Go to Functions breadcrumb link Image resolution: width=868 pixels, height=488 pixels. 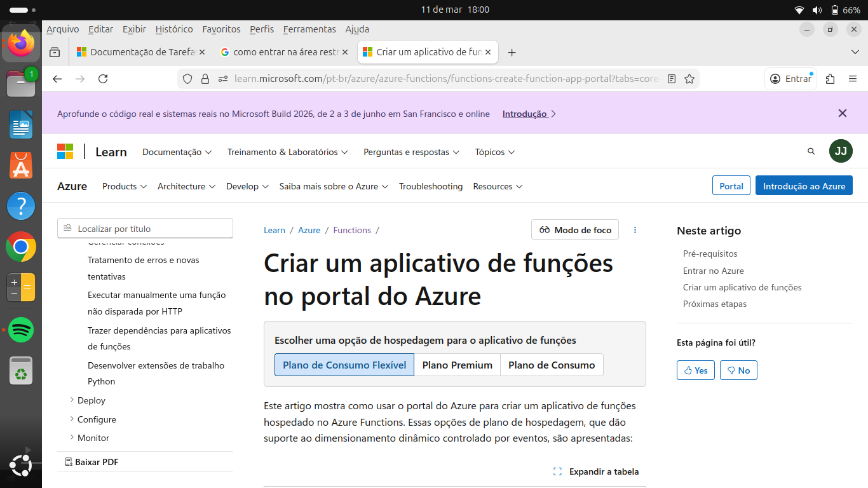(352, 230)
